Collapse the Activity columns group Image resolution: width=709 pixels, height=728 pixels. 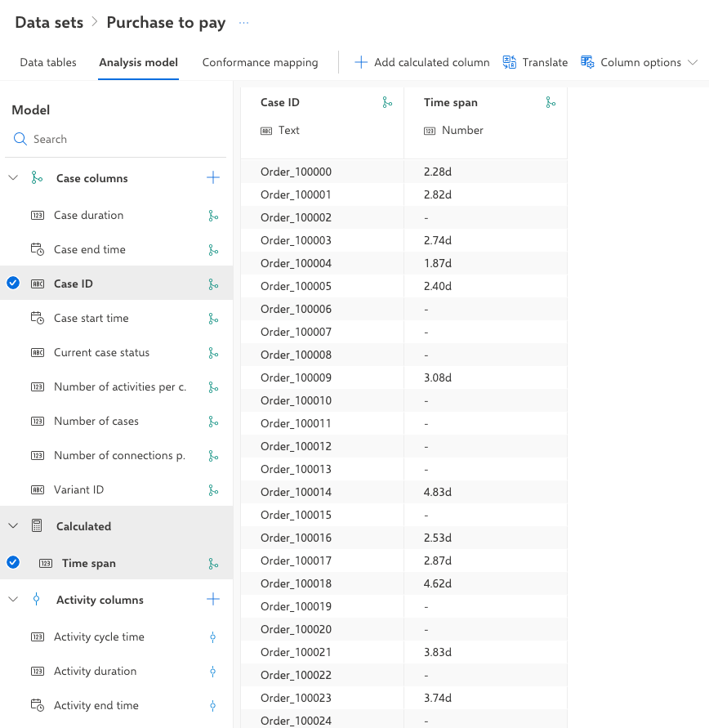[13, 599]
